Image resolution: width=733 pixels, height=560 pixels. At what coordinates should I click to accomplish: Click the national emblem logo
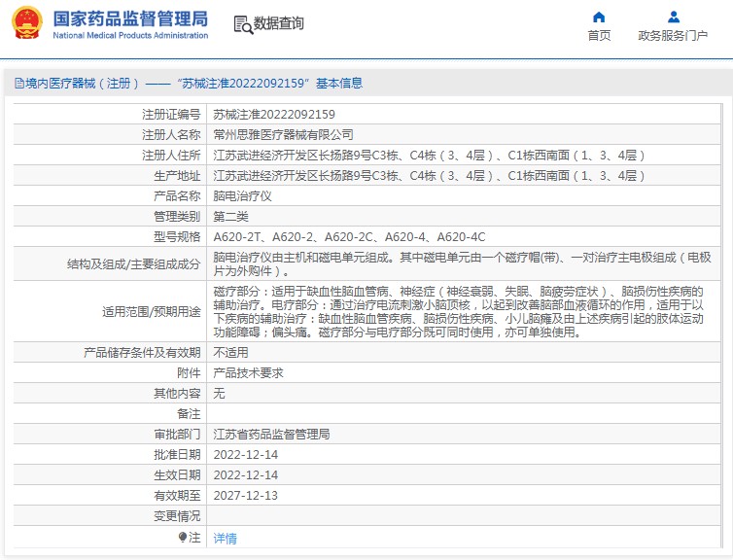[x=27, y=23]
